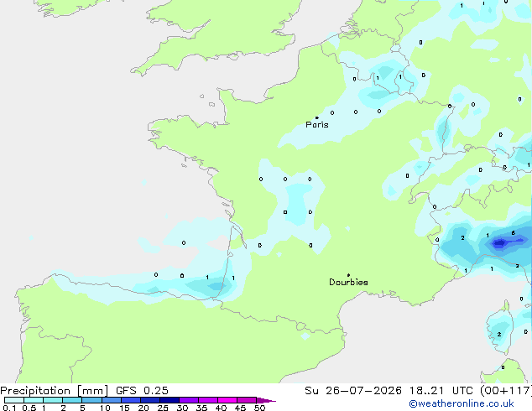Select the Dourbies location dot marker
532x411 pixels.
[348, 275]
